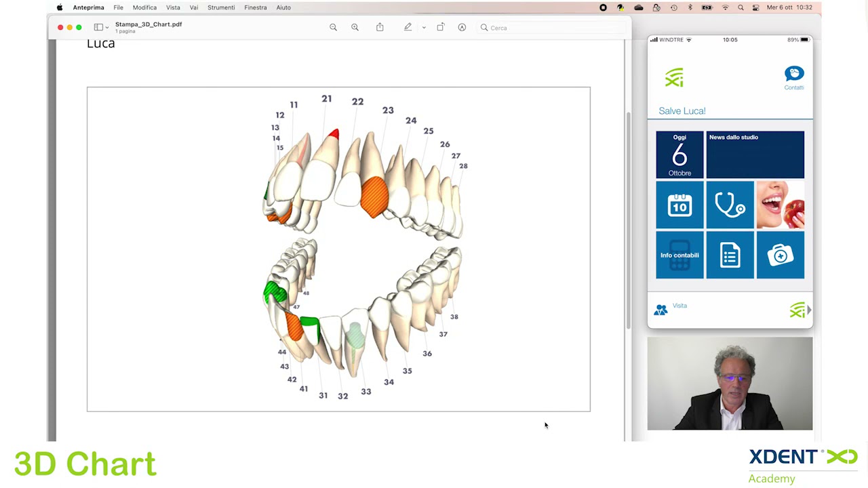This screenshot has width=868, height=488.
Task: Click the circled Markup toolbar icon
Action: [x=462, y=27]
